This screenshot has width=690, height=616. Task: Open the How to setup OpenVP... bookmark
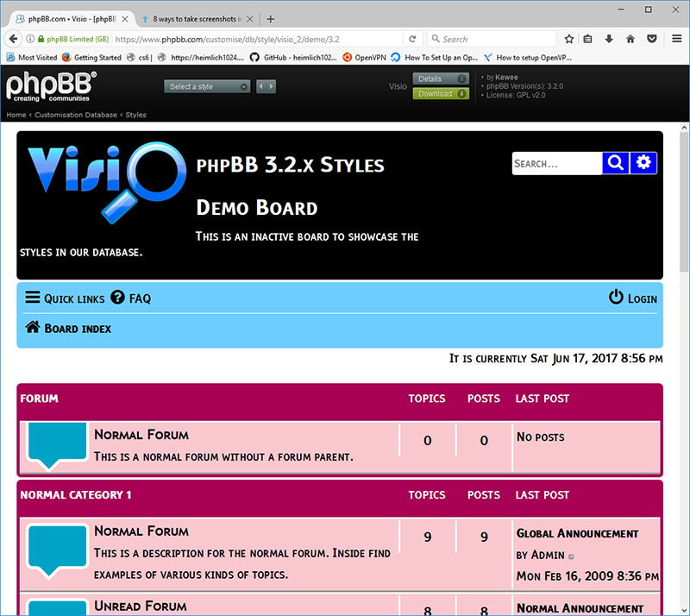click(x=528, y=57)
